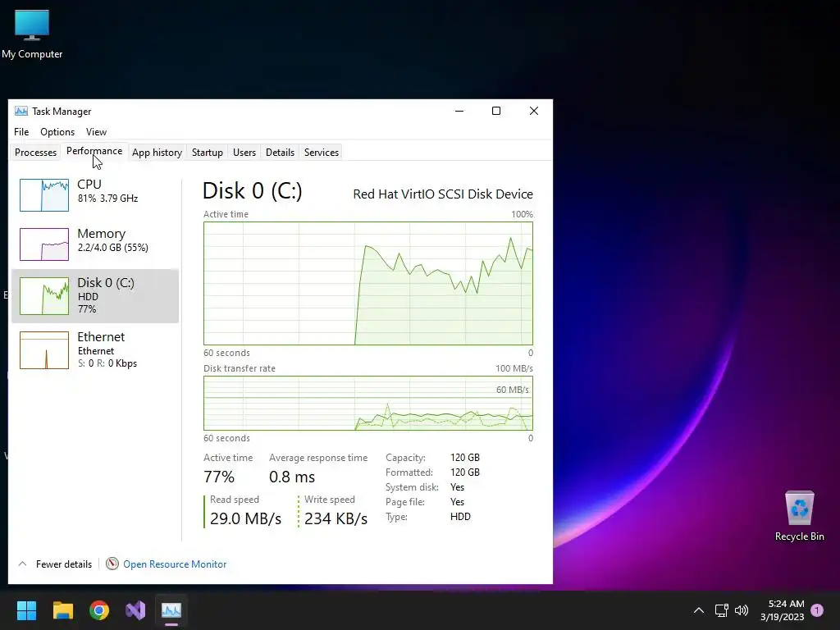Open the Options menu
Viewport: 840px width, 630px height.
pos(57,132)
